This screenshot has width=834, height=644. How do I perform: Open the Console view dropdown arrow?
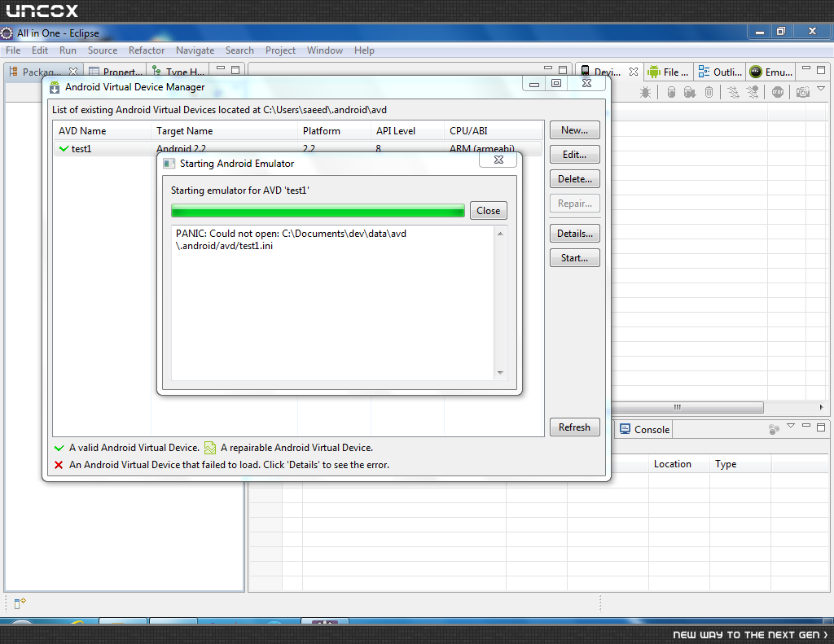pyautogui.click(x=791, y=426)
